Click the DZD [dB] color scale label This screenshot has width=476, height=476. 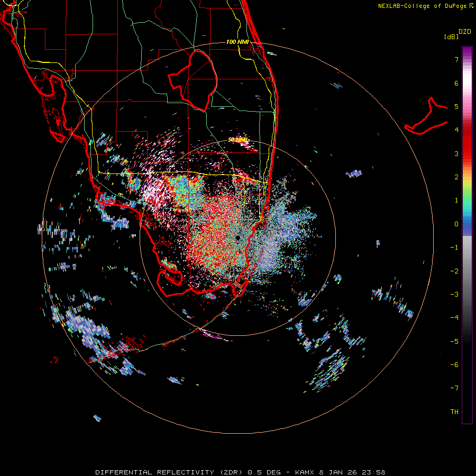pos(457,34)
